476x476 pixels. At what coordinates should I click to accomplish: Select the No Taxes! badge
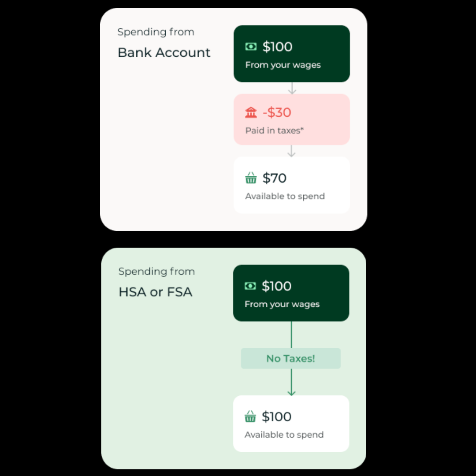click(x=290, y=358)
